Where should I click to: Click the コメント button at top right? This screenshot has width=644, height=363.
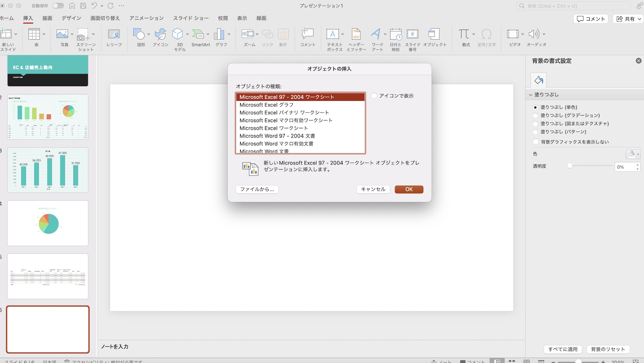click(x=591, y=19)
